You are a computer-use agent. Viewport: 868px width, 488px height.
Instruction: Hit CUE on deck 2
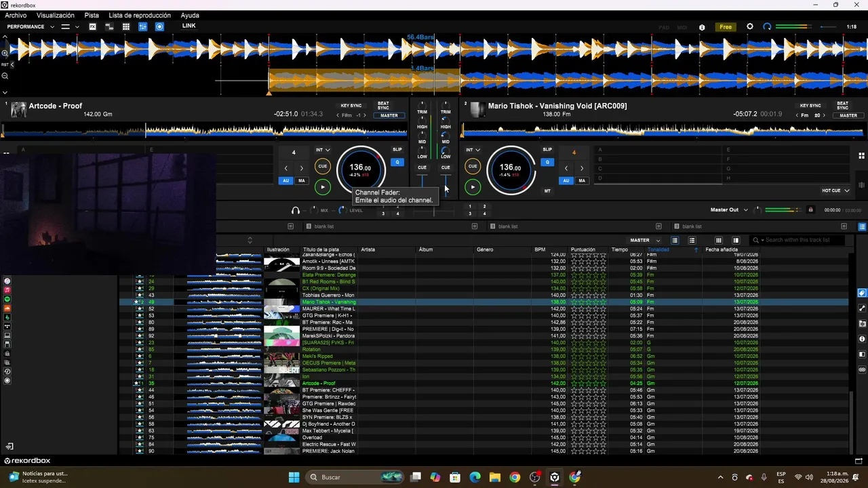(x=473, y=166)
